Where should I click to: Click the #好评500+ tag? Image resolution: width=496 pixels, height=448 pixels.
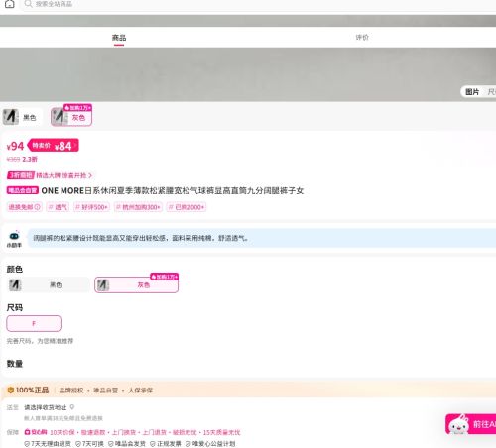(x=91, y=207)
